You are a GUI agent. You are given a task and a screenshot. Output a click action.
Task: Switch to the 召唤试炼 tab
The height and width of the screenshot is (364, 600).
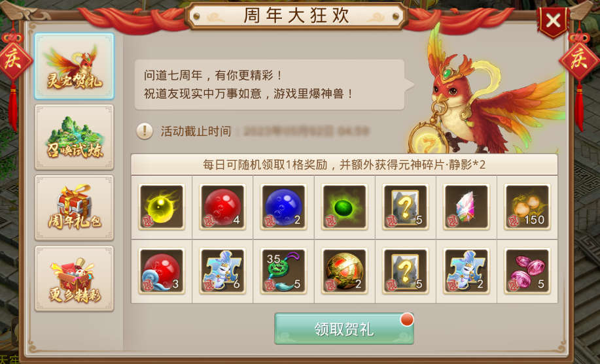tap(74, 137)
